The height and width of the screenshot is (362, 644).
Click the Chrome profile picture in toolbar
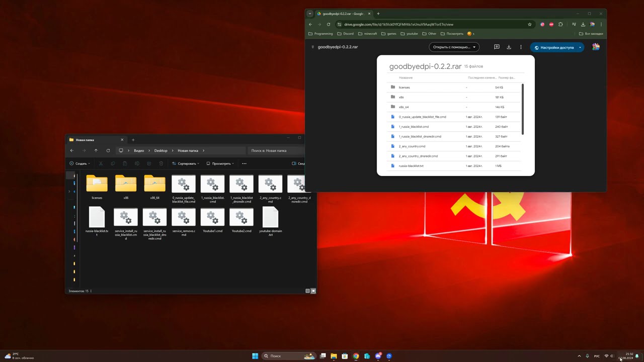[x=592, y=24]
